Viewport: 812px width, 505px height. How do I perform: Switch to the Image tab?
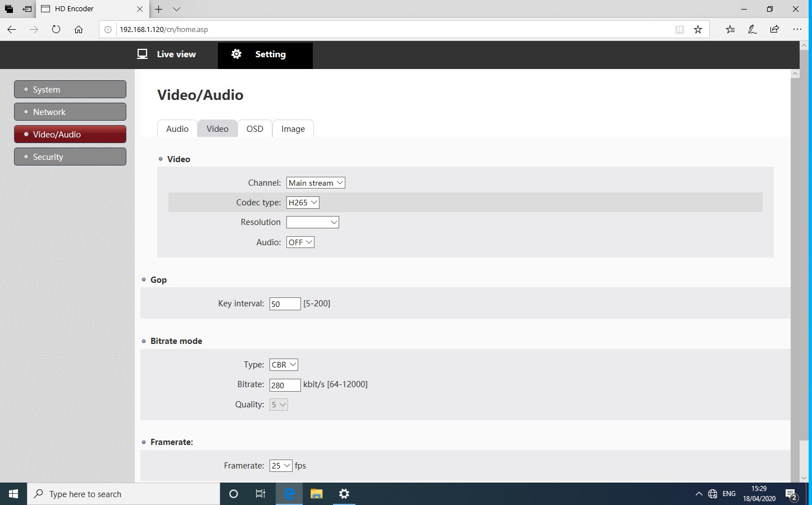tap(293, 129)
